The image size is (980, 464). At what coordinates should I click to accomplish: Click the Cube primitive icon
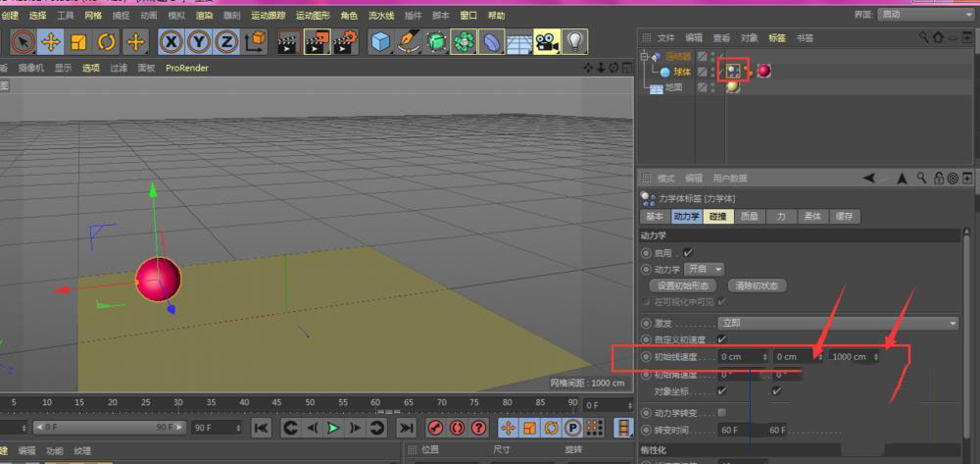point(380,41)
